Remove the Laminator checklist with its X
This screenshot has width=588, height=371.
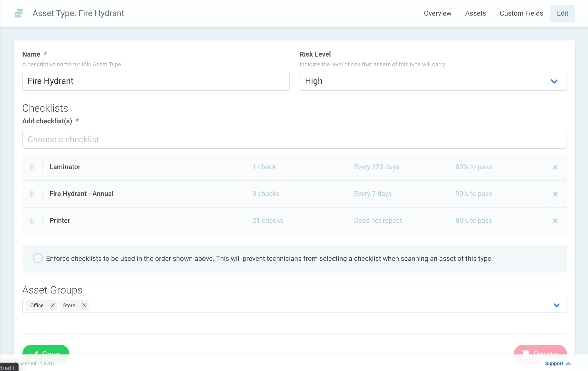pyautogui.click(x=555, y=167)
